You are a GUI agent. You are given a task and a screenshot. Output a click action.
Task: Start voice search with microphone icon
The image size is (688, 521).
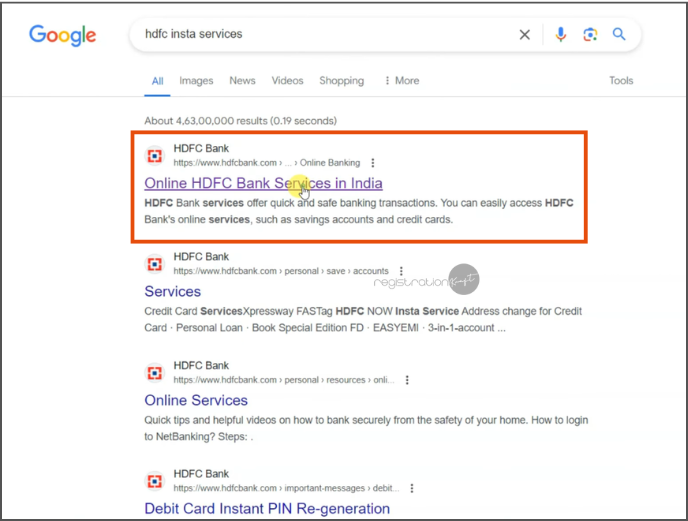560,34
